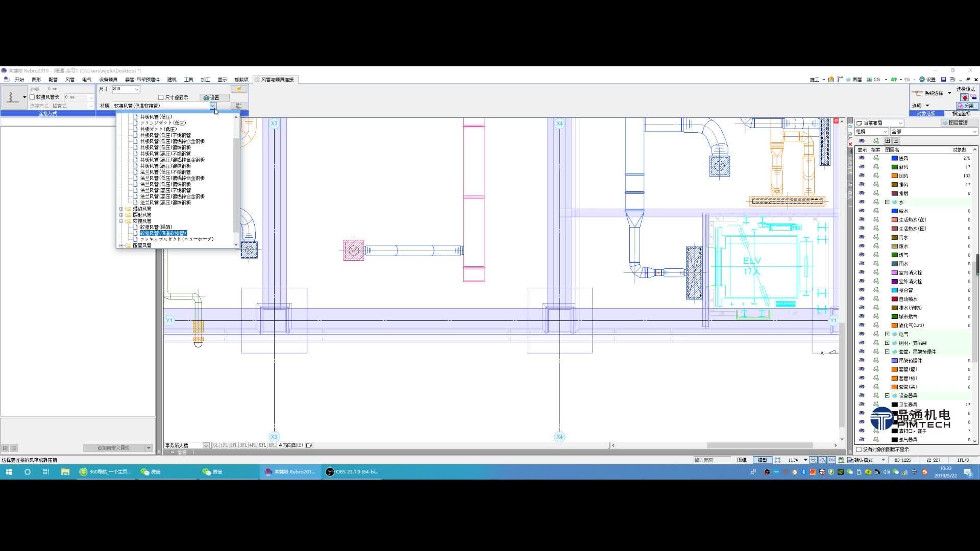Click the 分组 grouping icon button
This screenshot has width=980, height=551.
point(966,106)
